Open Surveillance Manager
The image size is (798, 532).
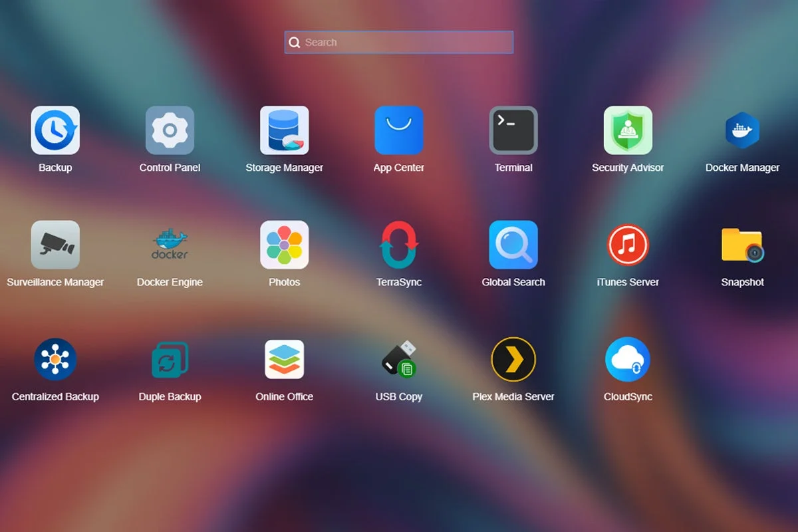[x=55, y=244]
